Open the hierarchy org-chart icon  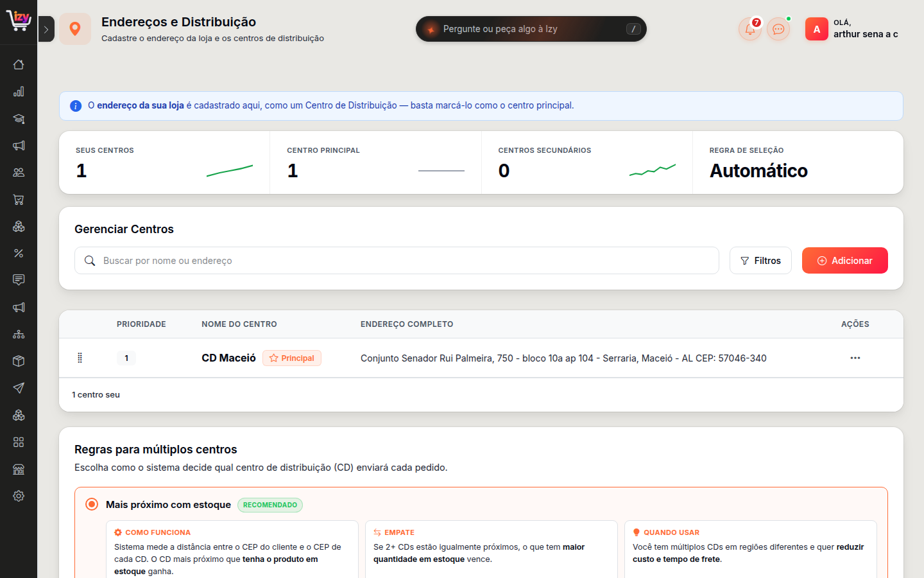point(19,334)
